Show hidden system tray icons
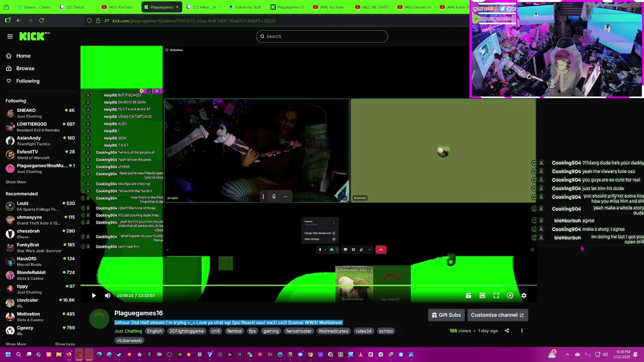Image resolution: width=644 pixels, height=362 pixels. [567, 354]
